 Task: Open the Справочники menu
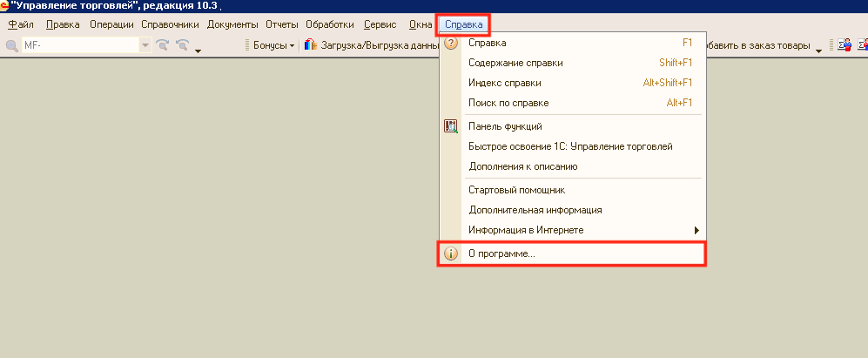170,24
